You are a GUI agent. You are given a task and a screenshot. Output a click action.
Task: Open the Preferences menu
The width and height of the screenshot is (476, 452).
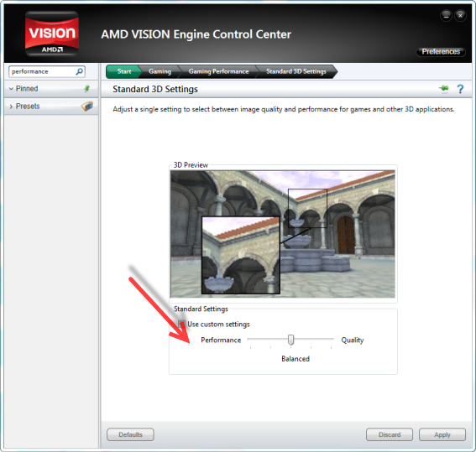441,51
